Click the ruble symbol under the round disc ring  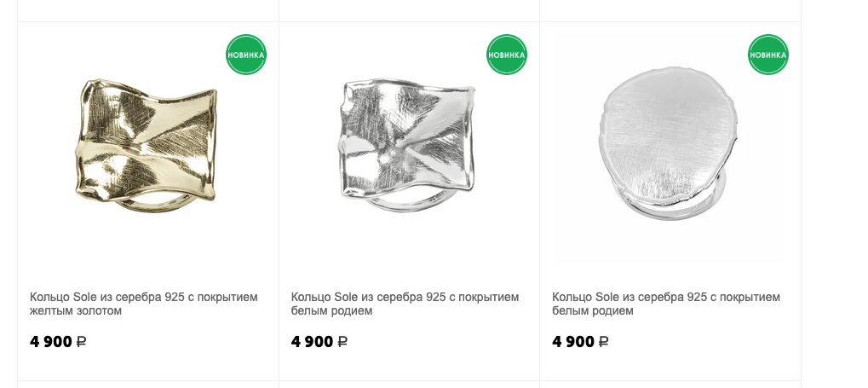(603, 342)
